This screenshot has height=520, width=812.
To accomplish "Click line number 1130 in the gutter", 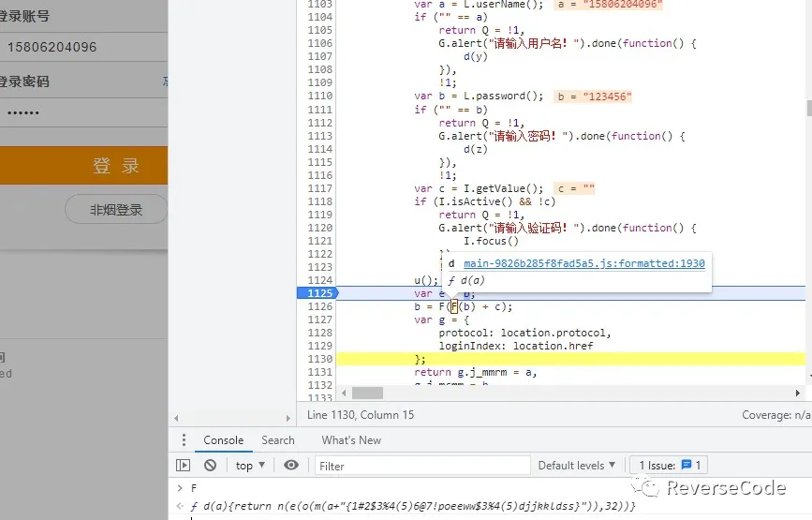I will [320, 359].
